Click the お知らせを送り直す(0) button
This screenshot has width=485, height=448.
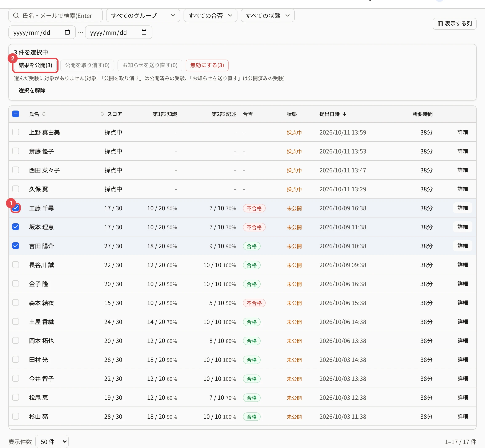click(150, 65)
